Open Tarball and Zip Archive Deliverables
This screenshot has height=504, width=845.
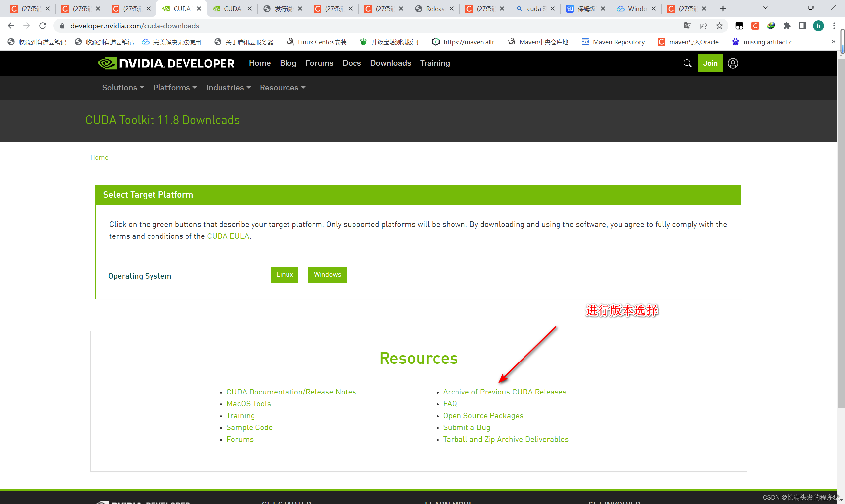506,439
